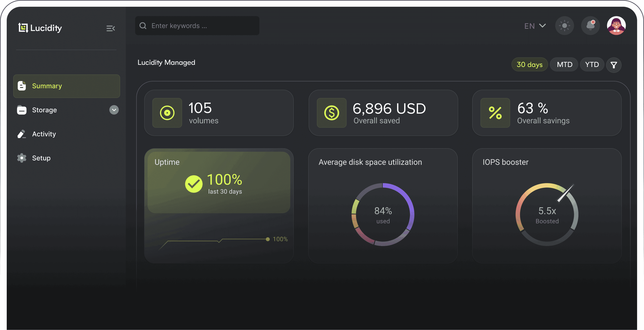Viewport: 644px width, 330px height.
Task: Click the Summary document icon
Action: coord(22,86)
